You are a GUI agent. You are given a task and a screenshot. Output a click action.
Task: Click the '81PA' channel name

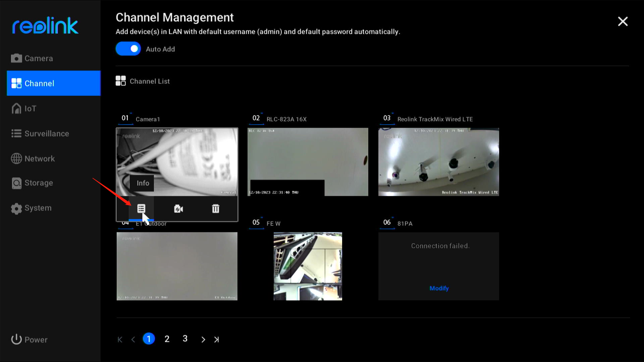point(405,224)
